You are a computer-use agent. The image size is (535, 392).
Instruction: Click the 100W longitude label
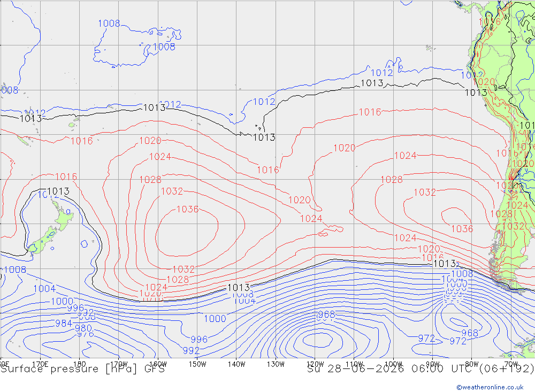[x=393, y=364]
